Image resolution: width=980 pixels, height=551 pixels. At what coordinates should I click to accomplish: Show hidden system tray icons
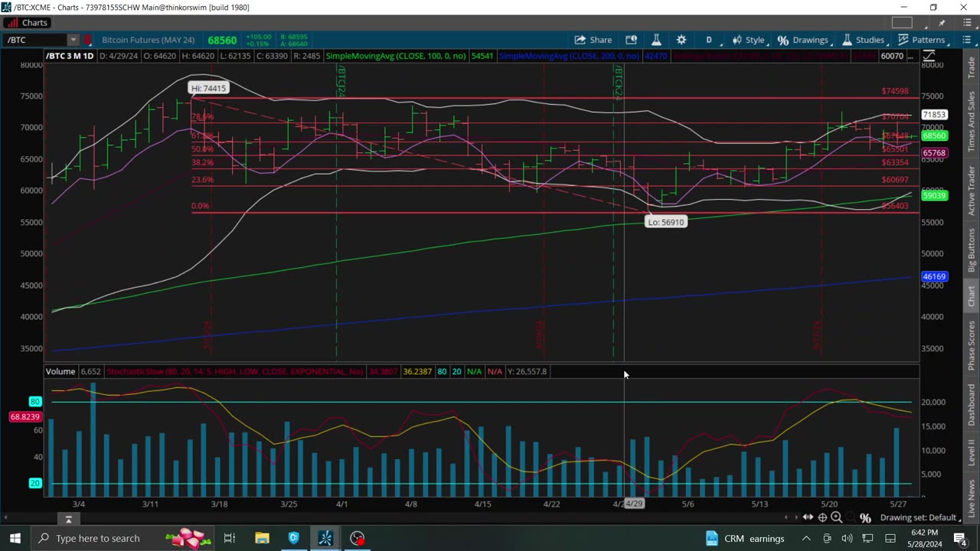point(806,538)
